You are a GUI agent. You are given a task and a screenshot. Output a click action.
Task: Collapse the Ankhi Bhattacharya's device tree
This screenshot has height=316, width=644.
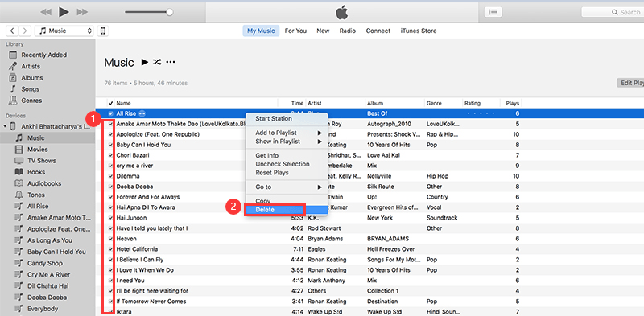pyautogui.click(x=5, y=126)
